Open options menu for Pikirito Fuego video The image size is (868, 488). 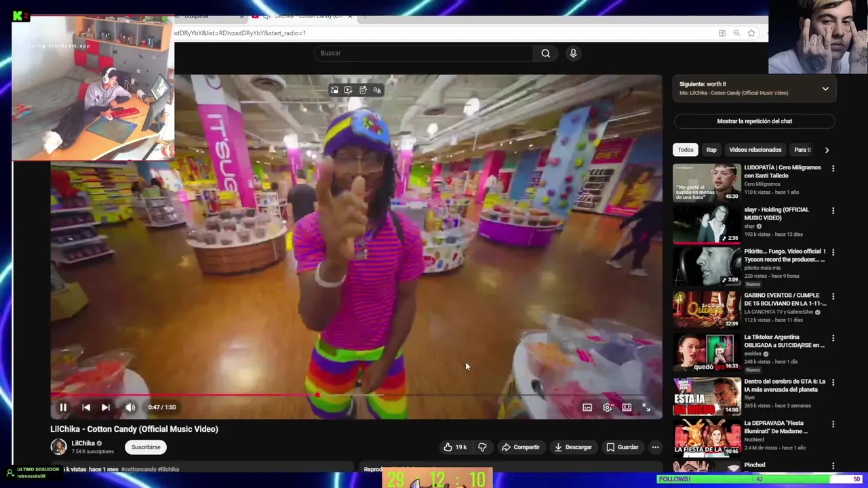[x=833, y=252]
